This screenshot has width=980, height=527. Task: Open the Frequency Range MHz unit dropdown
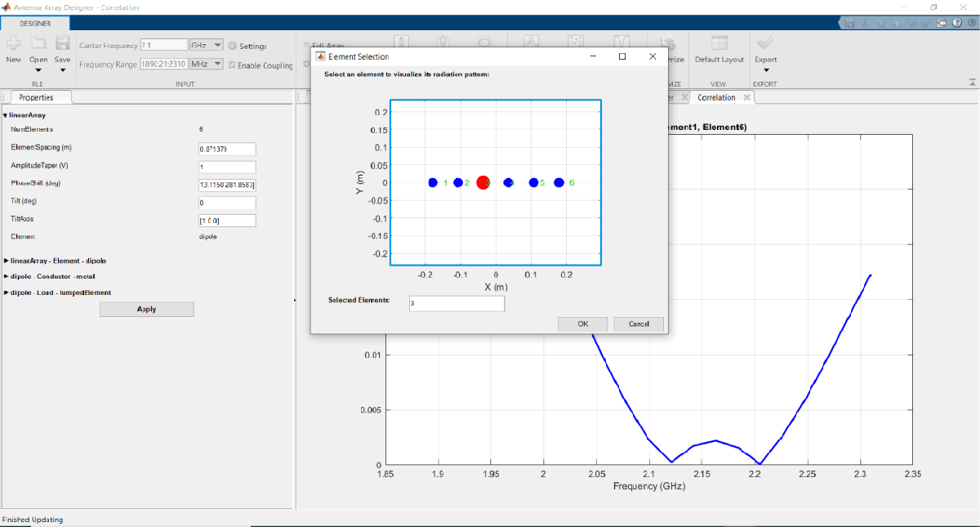coord(206,64)
